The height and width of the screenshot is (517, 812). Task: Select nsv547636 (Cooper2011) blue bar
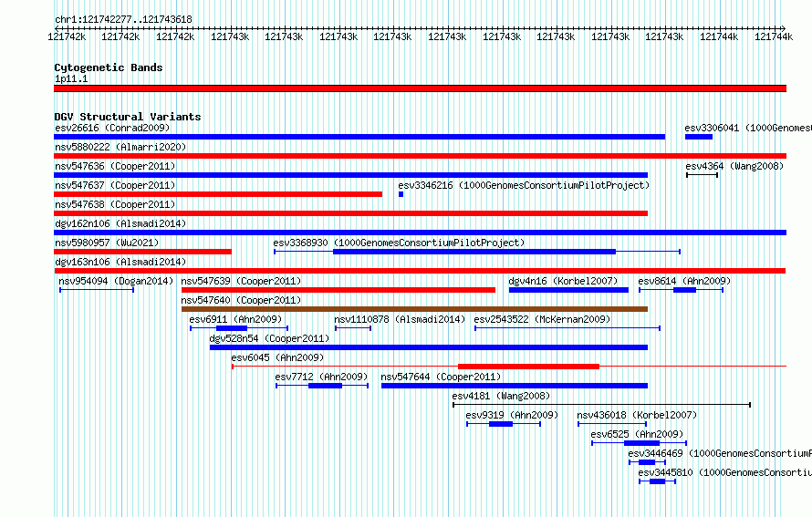pos(350,175)
